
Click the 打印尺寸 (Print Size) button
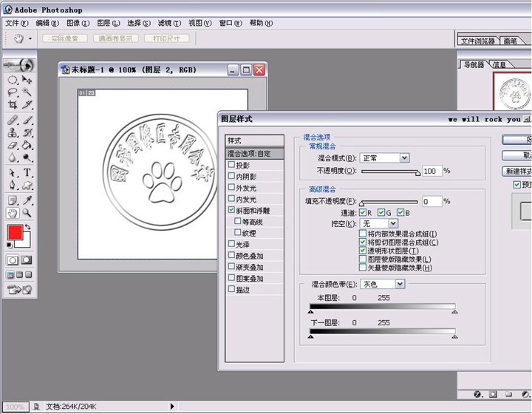[165, 38]
